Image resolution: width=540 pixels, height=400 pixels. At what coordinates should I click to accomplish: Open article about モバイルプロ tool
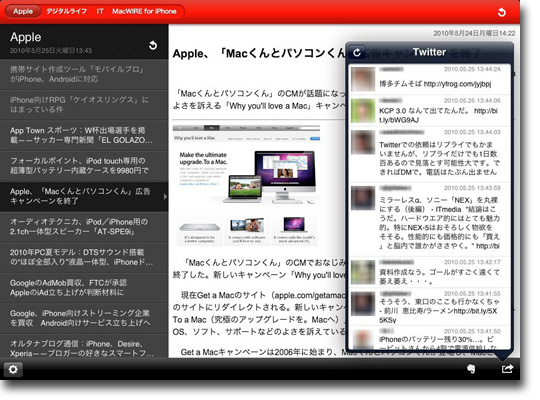click(84, 74)
